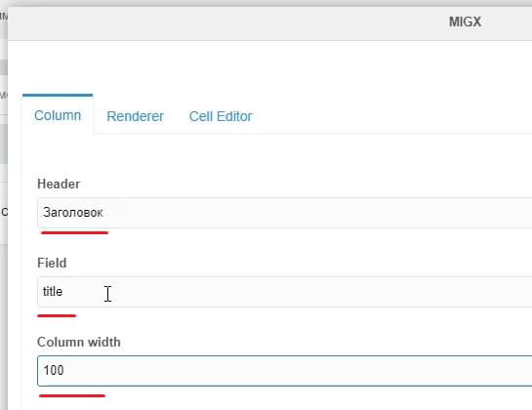Click the Column width input box
532x410 pixels.
coord(284,371)
